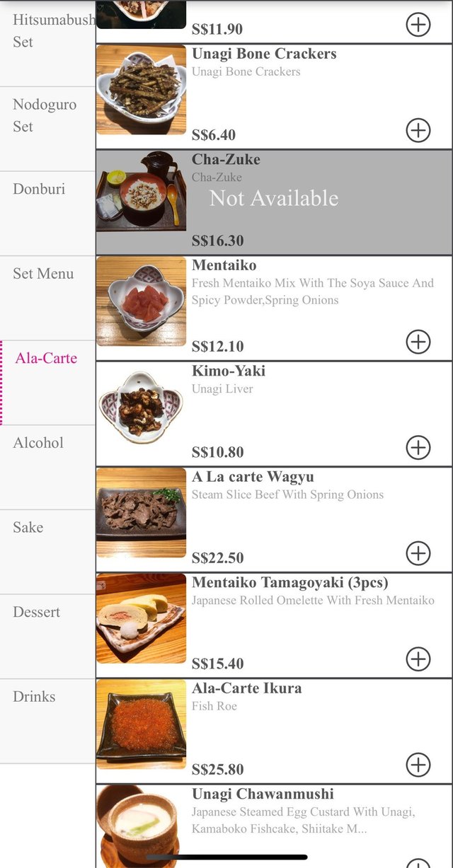Open the Nodoguro Set category
The height and width of the screenshot is (868, 453).
click(47, 115)
